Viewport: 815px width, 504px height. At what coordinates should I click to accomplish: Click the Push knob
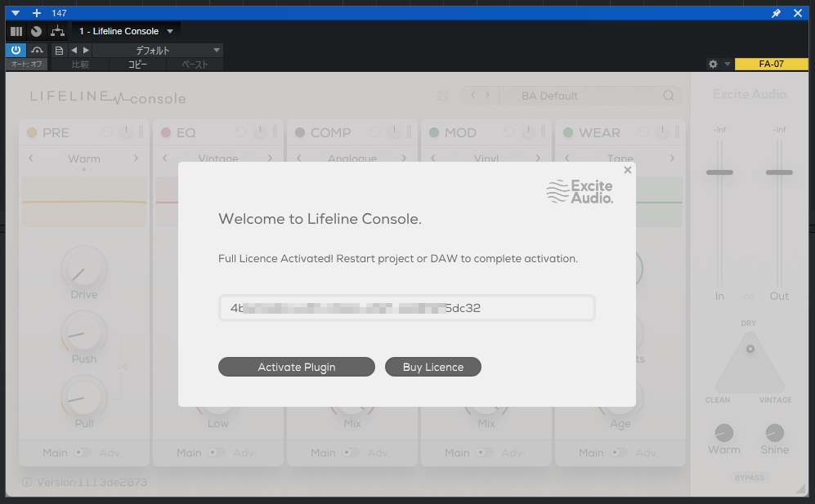pos(83,333)
